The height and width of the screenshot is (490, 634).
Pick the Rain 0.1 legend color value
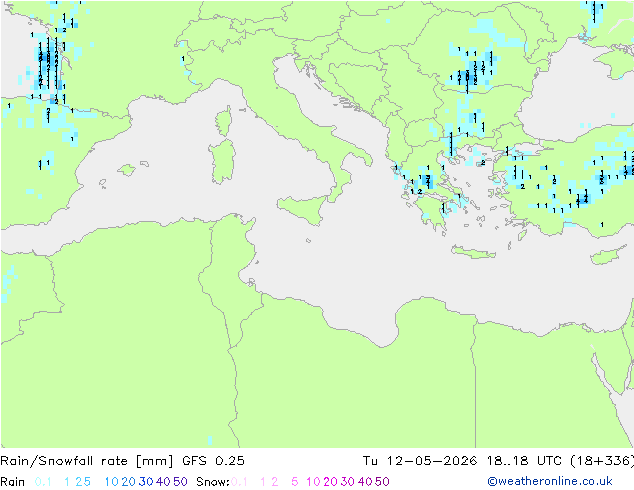(x=43, y=482)
